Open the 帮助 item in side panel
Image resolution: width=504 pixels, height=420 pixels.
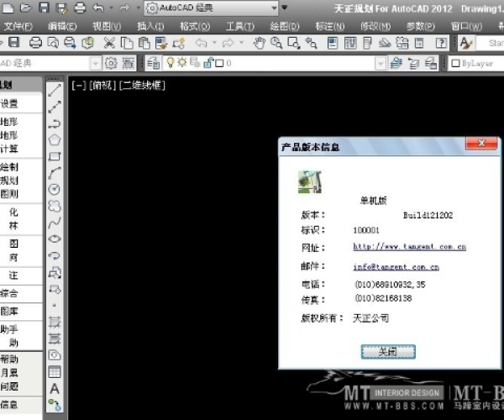coord(9,359)
